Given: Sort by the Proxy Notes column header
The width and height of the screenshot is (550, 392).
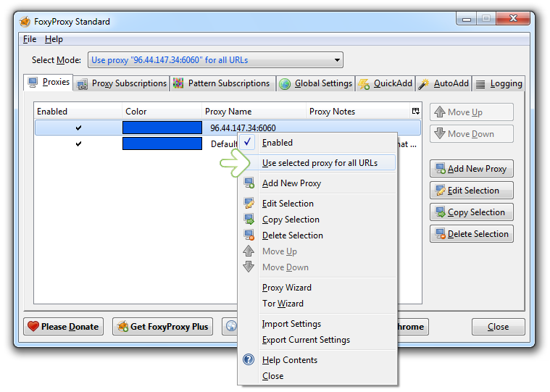Looking at the screenshot, I should pyautogui.click(x=358, y=111).
